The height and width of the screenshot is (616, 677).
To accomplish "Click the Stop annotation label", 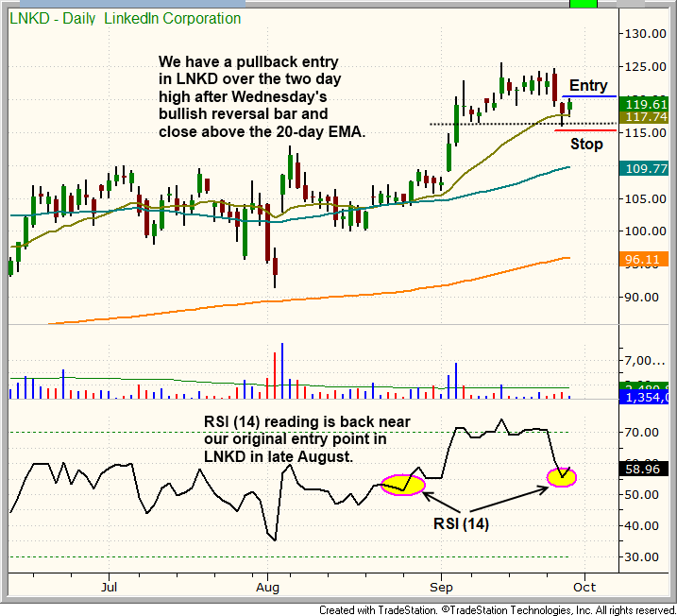I will pyautogui.click(x=586, y=144).
